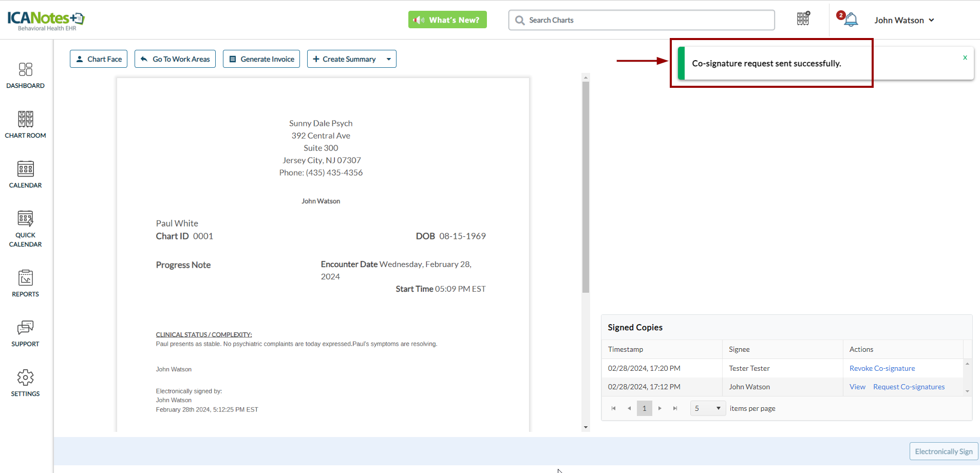The width and height of the screenshot is (980, 473).
Task: Open the John Watson user menu
Action: pyautogui.click(x=904, y=20)
